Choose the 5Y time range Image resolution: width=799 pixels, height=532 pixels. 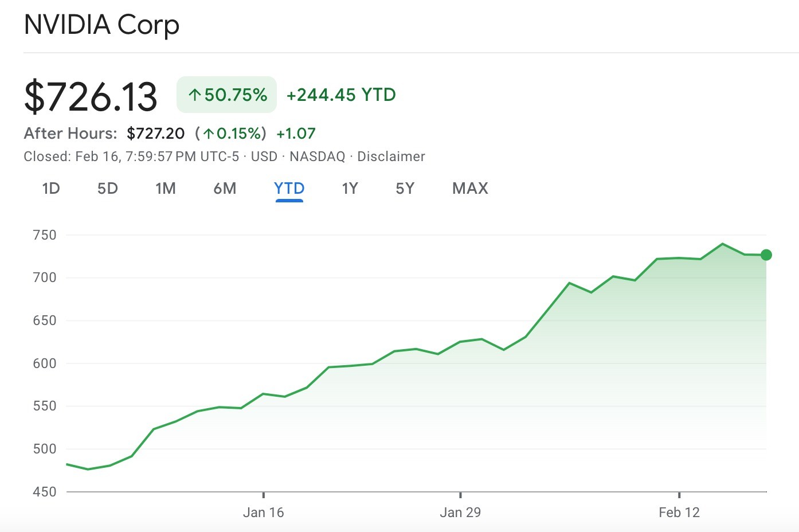pyautogui.click(x=405, y=189)
